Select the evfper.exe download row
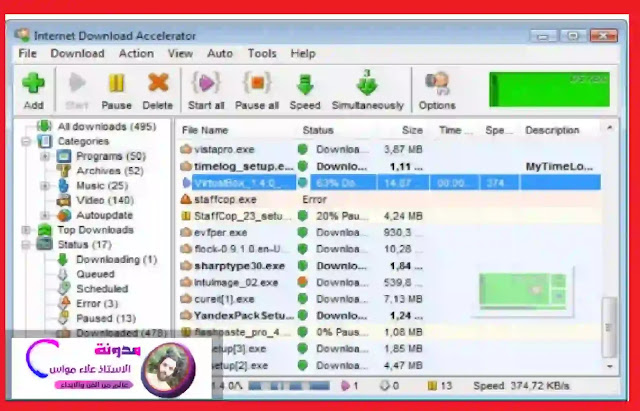 click(390, 232)
